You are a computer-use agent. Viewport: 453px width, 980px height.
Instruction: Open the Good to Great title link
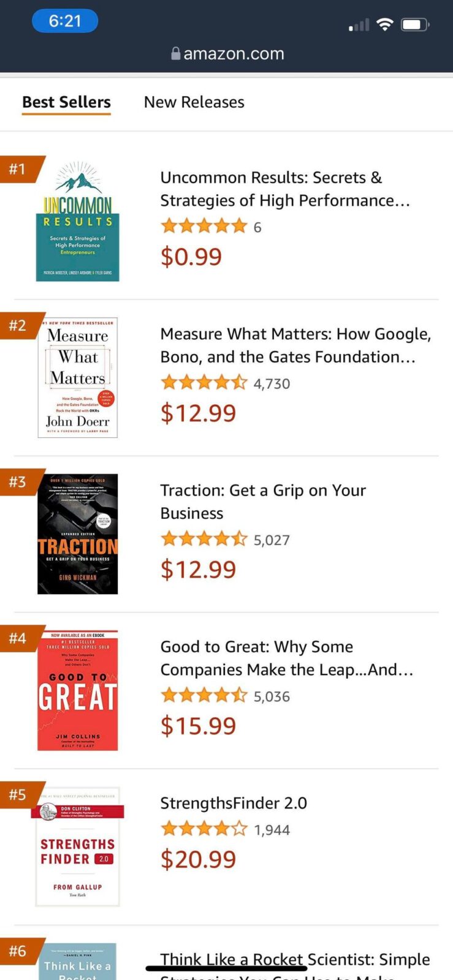[x=287, y=658]
